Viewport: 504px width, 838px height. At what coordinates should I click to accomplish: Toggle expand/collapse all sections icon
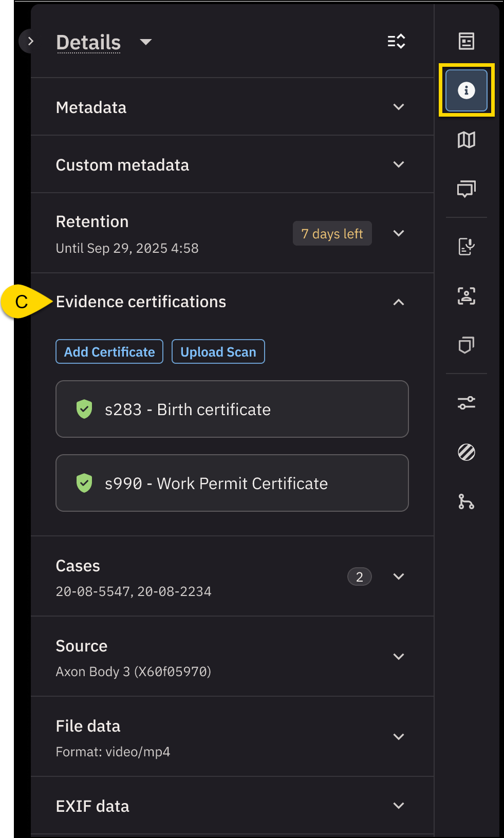tap(396, 41)
